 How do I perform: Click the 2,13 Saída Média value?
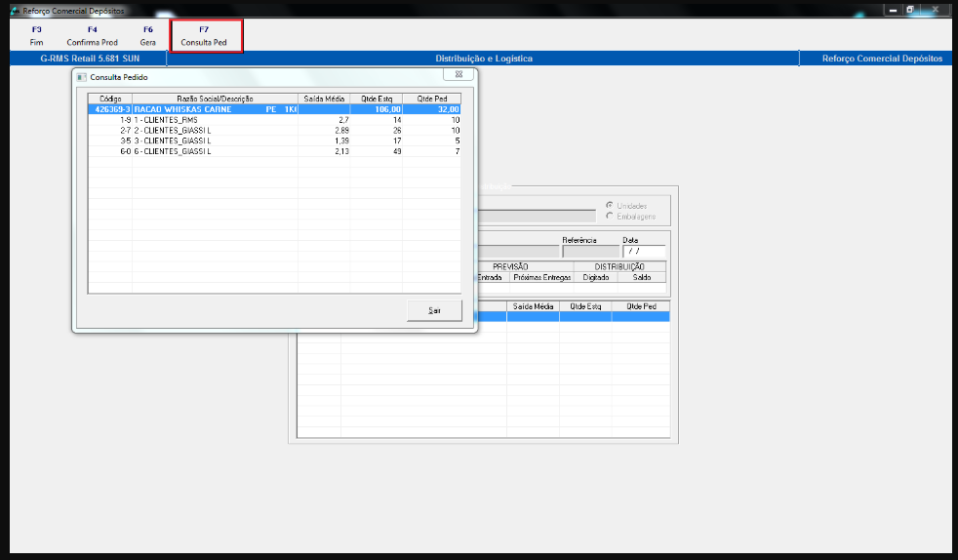click(x=342, y=151)
